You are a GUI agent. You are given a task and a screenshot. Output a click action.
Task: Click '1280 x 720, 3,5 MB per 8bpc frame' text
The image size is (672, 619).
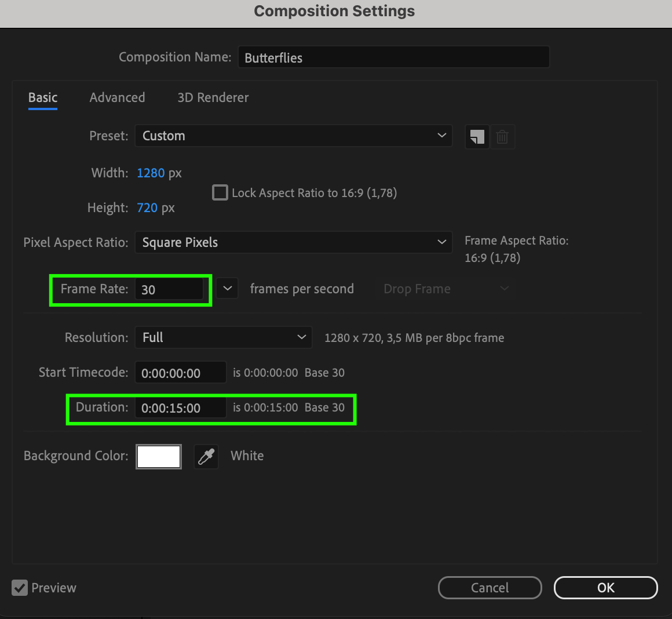click(414, 338)
